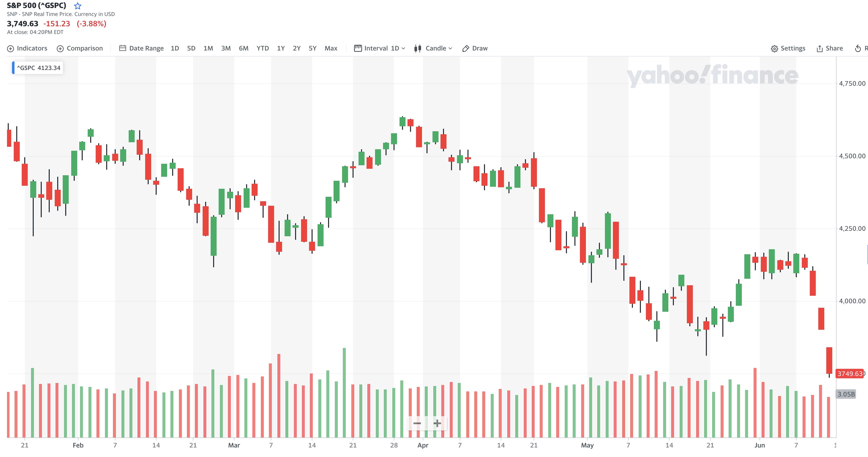Click the Comparison plus icon

pos(60,48)
